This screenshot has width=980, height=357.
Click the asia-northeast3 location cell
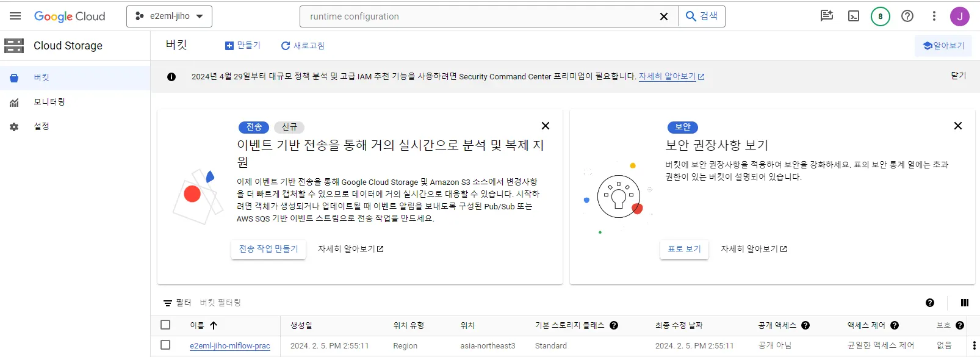tap(488, 345)
